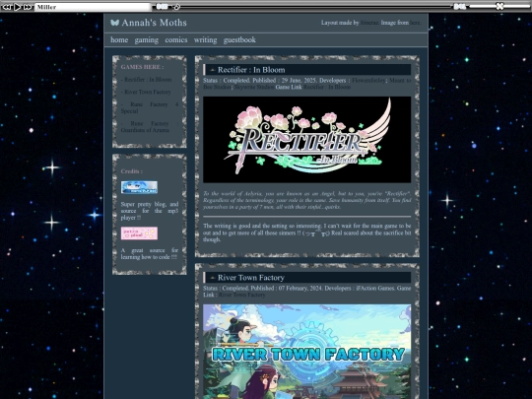Skip to previous track in music player
This screenshot has width=532, height=399.
pos(7,7)
